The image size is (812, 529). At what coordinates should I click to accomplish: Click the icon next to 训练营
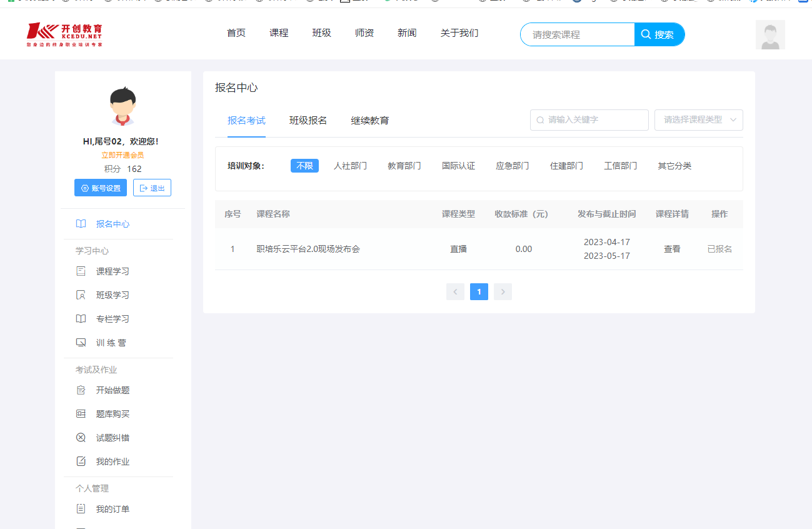pos(81,343)
